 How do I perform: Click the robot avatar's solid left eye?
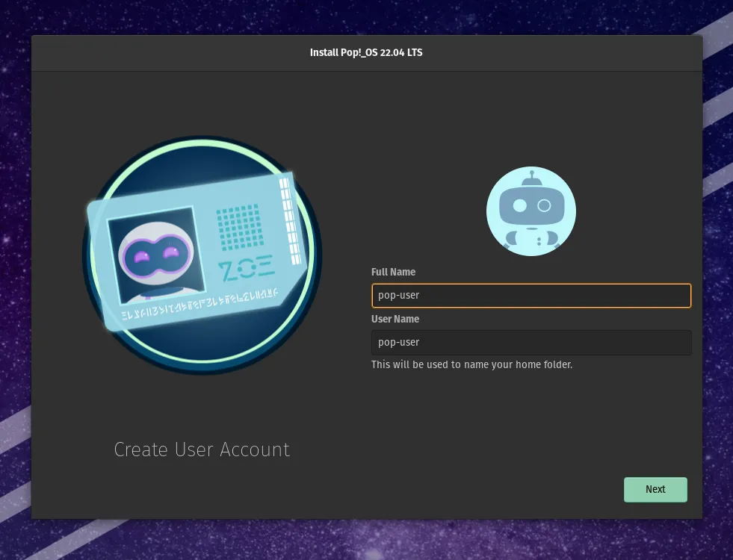[519, 205]
